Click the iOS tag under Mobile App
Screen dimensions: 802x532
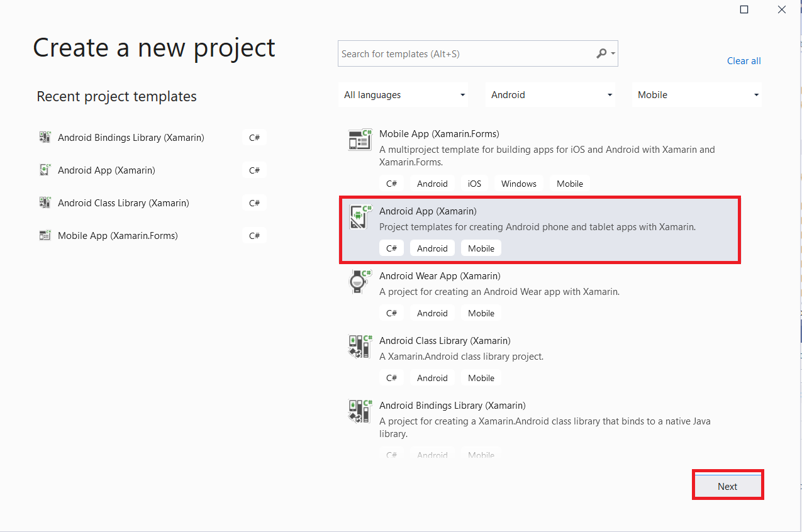pyautogui.click(x=474, y=184)
